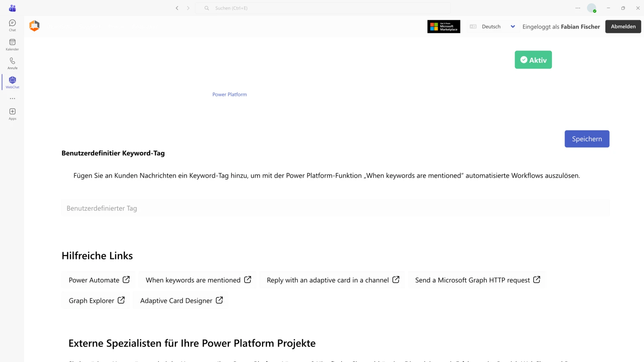Open Chat from the Teams sidebar
Viewport: 644px width, 362px height.
[12, 25]
